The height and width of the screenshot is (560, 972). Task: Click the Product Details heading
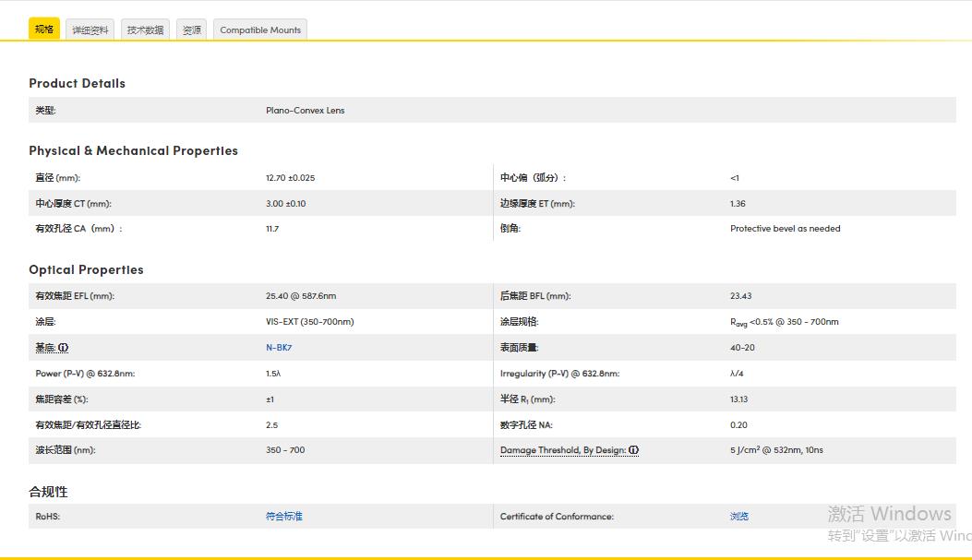[x=77, y=83]
